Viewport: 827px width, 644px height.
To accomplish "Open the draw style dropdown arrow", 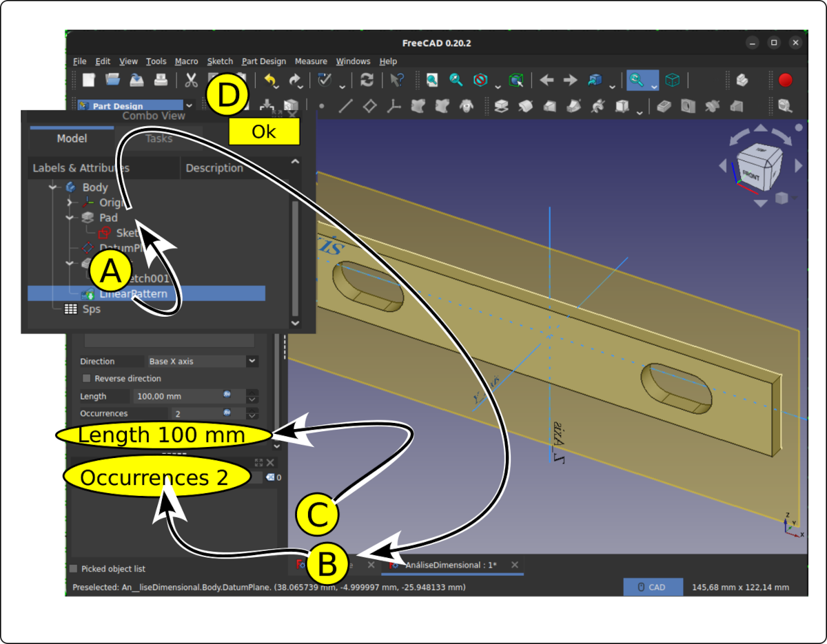I will [498, 85].
